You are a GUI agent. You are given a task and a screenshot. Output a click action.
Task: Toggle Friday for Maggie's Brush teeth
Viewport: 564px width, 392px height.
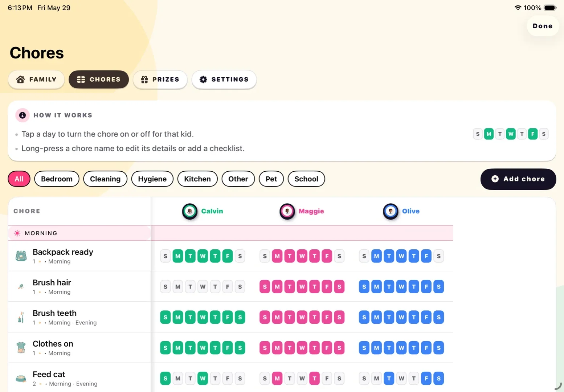pyautogui.click(x=327, y=317)
